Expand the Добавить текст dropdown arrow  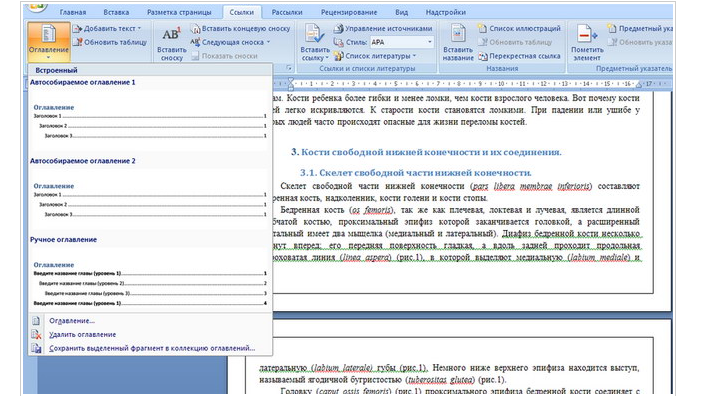click(139, 28)
